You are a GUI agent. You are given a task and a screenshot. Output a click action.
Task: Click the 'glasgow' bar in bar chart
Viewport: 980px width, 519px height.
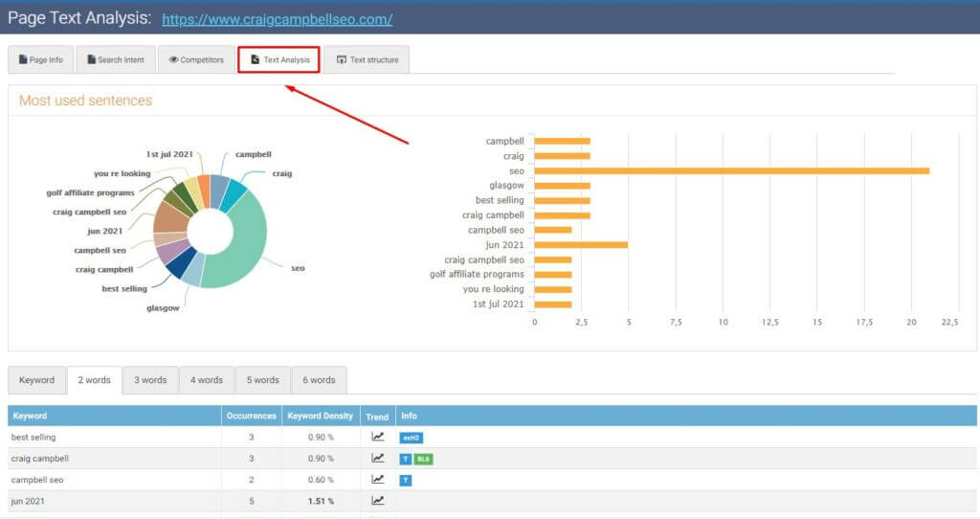[562, 185]
